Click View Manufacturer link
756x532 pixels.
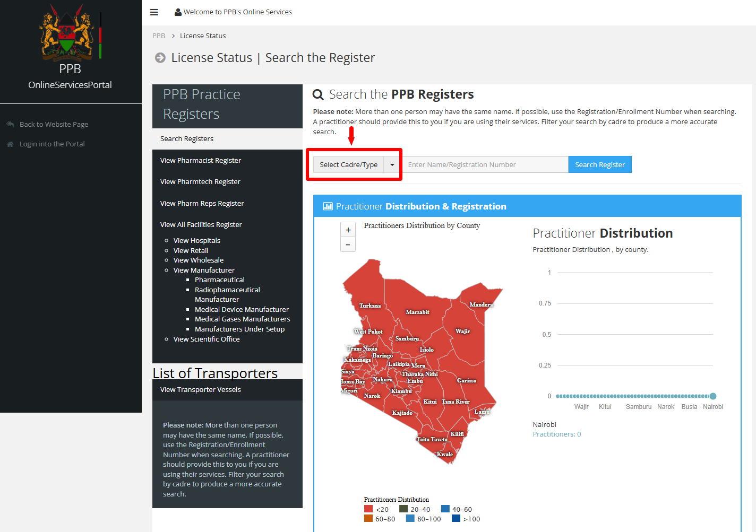coord(204,270)
